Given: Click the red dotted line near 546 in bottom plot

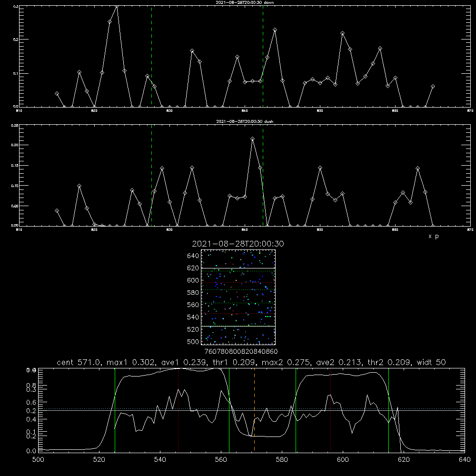Looking at the screenshot, I should pos(178,410).
